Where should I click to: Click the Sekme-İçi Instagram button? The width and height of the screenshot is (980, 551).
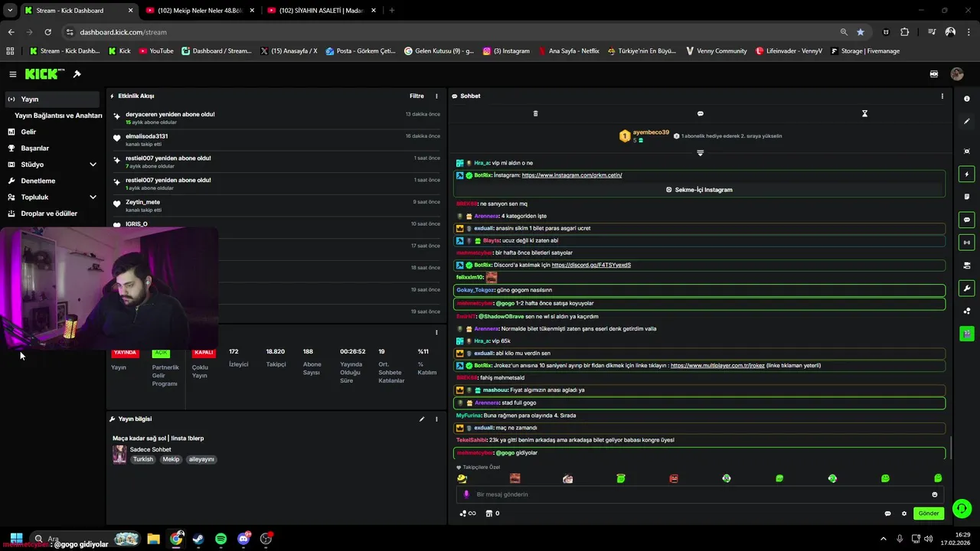(700, 190)
